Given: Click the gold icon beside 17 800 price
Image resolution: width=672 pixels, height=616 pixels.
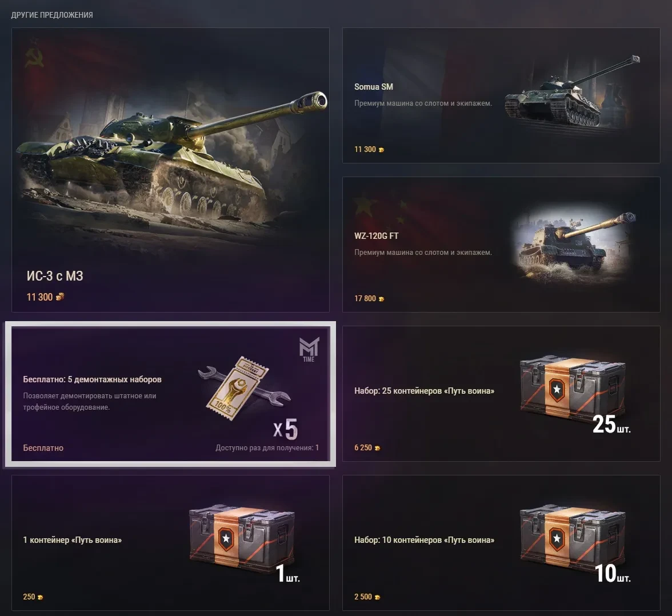Looking at the screenshot, I should click(382, 299).
